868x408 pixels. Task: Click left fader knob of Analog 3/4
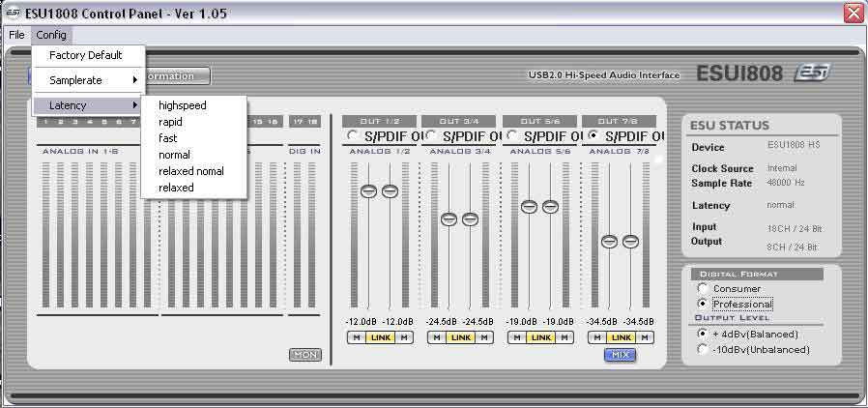pos(448,219)
